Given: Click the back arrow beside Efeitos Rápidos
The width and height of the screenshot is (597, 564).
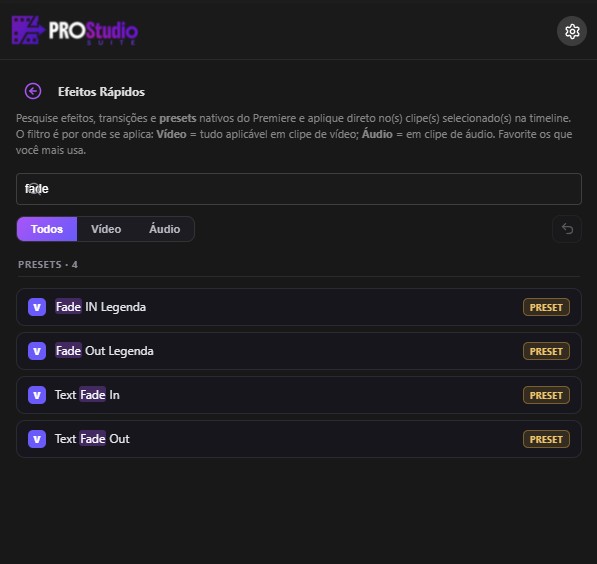Looking at the screenshot, I should 33,91.
